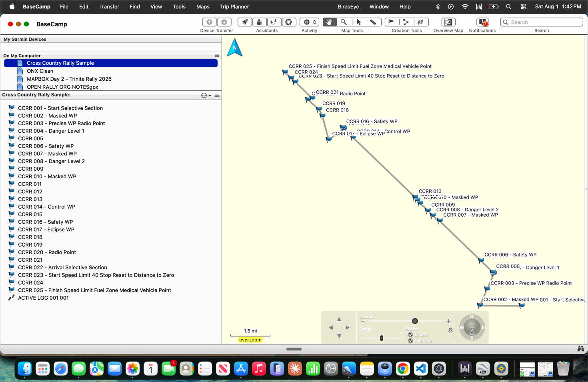588x382 pixels.
Task: Open the route arrows assistant icon
Action: coord(274,22)
